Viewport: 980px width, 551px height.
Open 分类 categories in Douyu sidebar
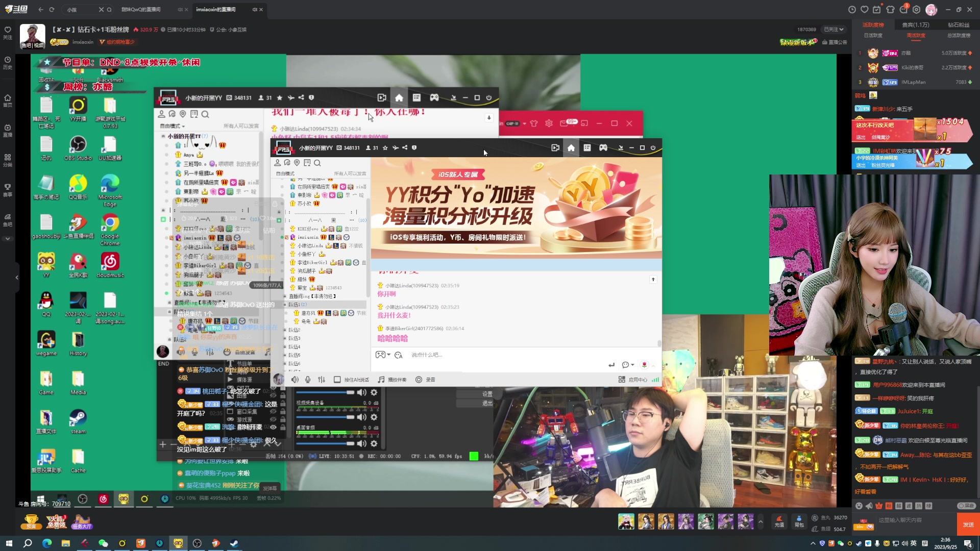coord(8,160)
